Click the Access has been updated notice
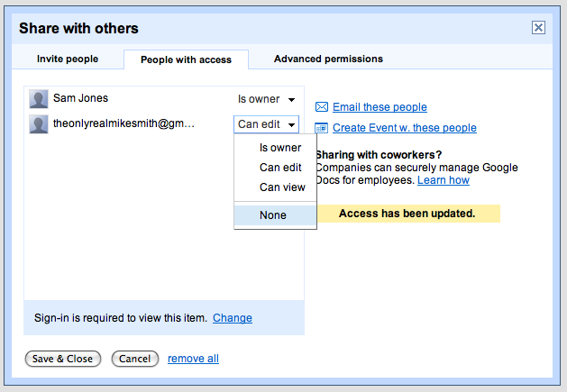This screenshot has width=567, height=392. point(407,214)
